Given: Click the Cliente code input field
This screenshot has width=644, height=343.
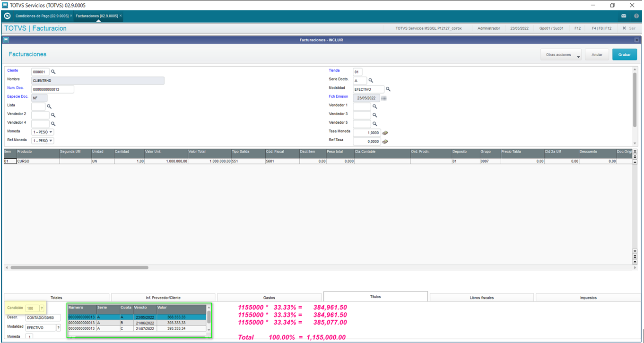Looking at the screenshot, I should click(40, 72).
